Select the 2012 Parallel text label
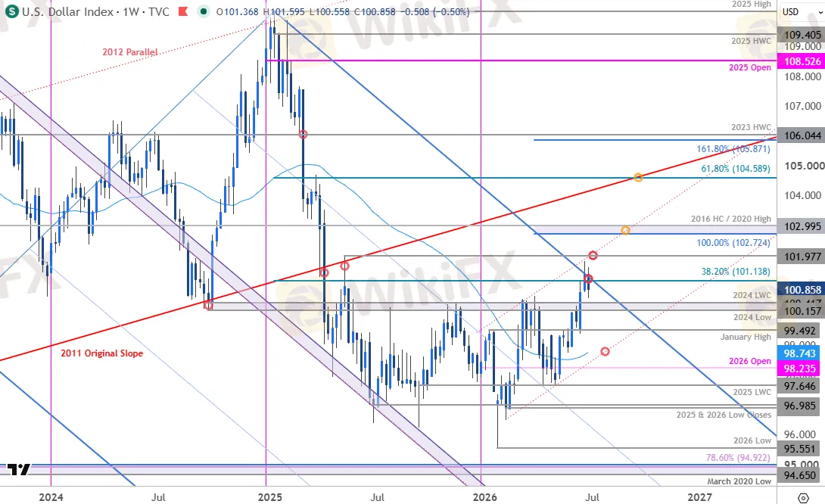This screenshot has height=504, width=825. pyautogui.click(x=130, y=52)
